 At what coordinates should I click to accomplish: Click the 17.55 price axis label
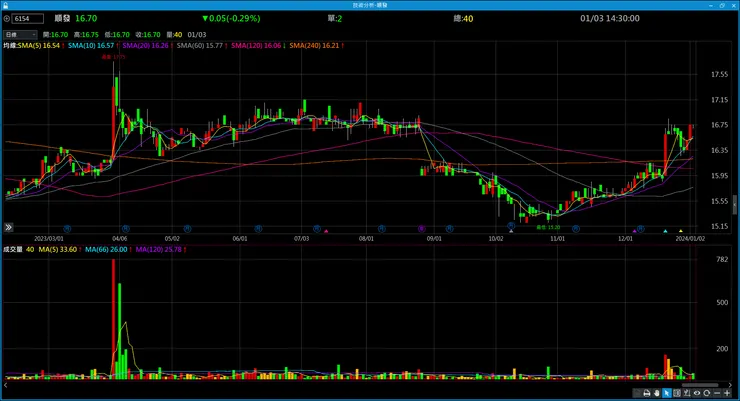point(719,75)
